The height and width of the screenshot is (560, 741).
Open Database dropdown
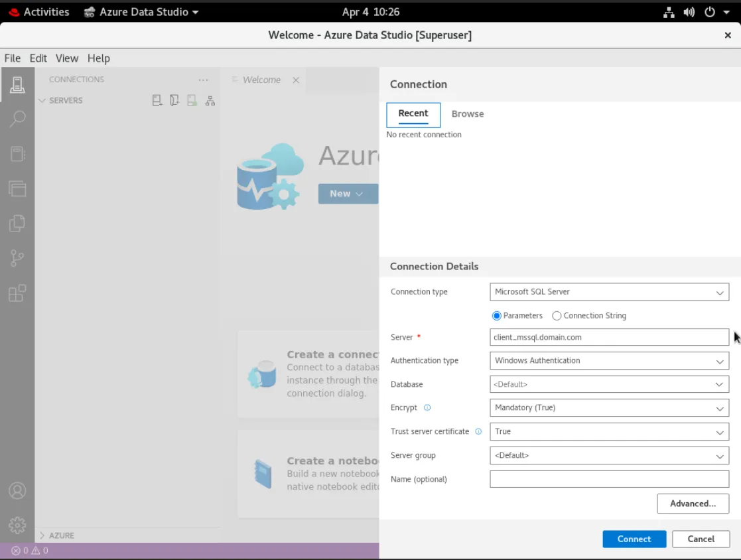pos(609,384)
